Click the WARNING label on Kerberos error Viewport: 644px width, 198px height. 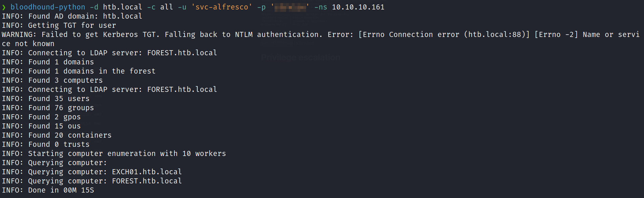pos(19,35)
